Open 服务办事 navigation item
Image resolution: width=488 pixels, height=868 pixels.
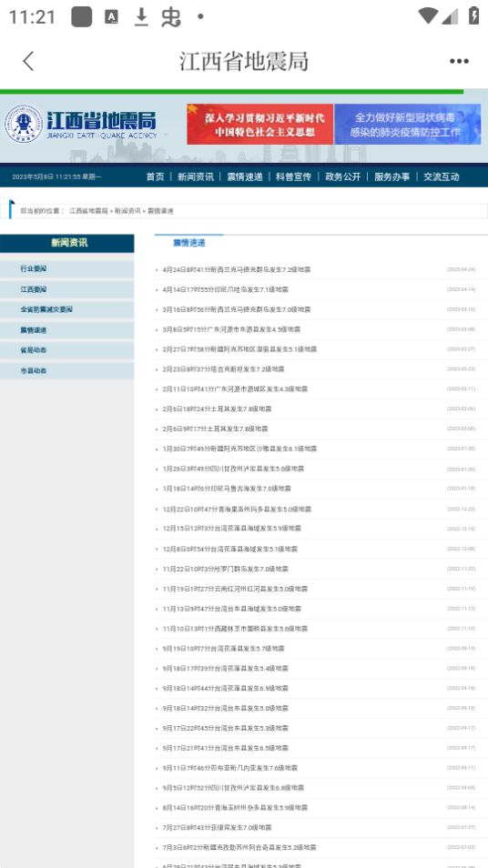[x=392, y=177]
